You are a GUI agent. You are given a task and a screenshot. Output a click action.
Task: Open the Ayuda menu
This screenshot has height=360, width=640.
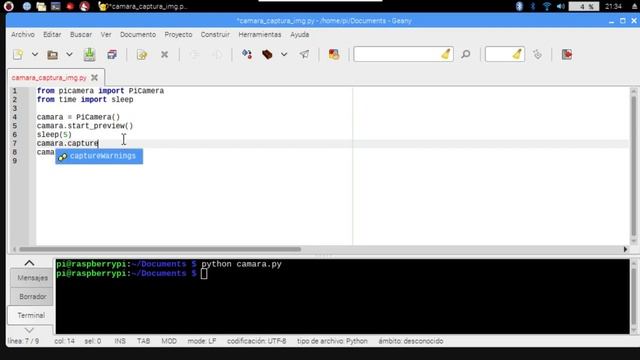pos(300,35)
